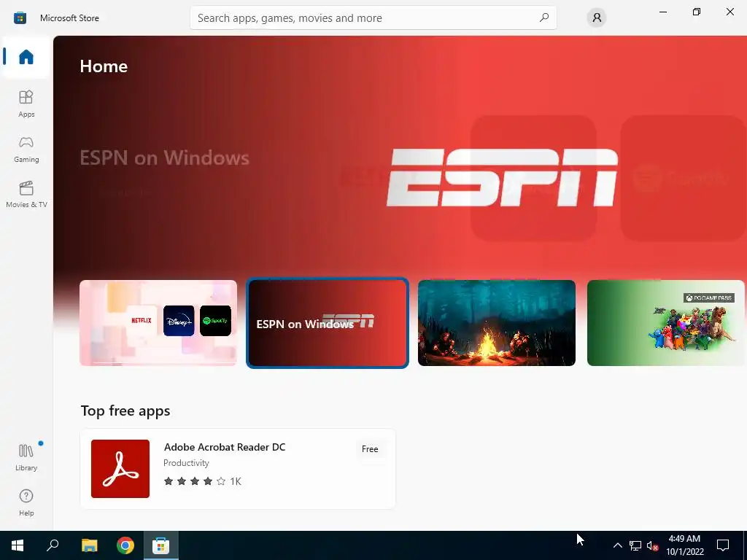Screen dimensions: 747x560
Task: Click the Microsoft Store logo in the title bar
Action: point(20,18)
